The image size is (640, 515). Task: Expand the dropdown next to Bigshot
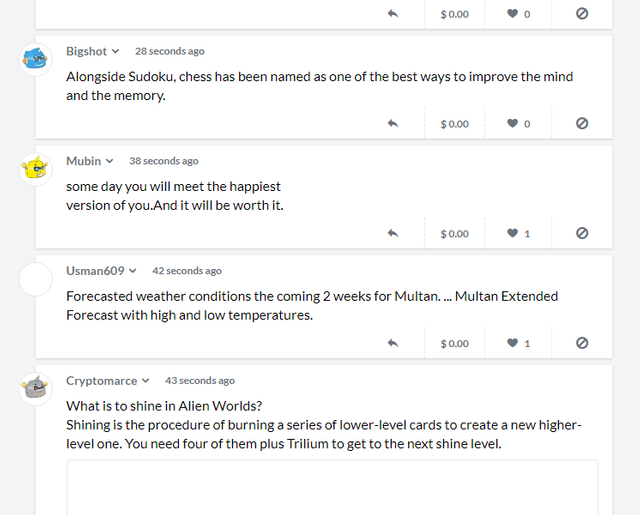pyautogui.click(x=116, y=51)
